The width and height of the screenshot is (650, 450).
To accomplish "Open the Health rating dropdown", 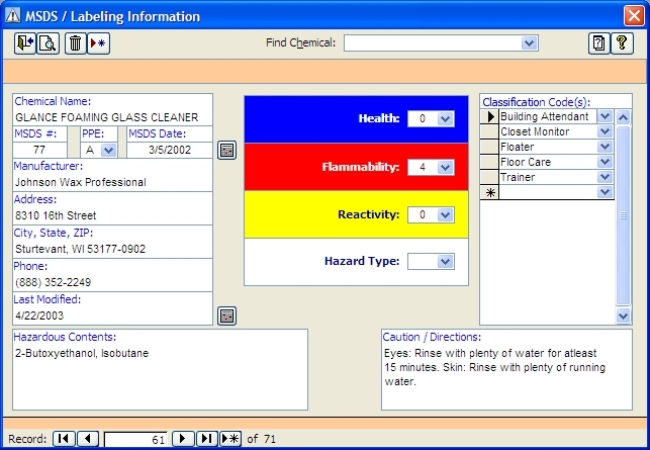I will pos(445,119).
